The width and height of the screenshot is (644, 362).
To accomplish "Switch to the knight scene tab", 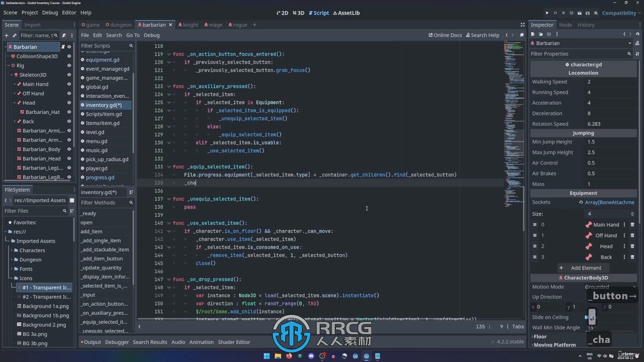I will click(188, 25).
